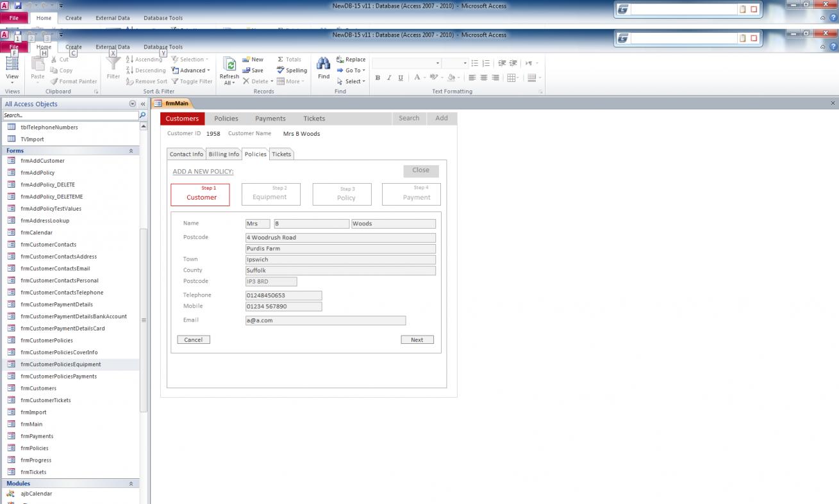The width and height of the screenshot is (839, 504).
Task: Click the form icon beside frmCalendar
Action: [11, 232]
